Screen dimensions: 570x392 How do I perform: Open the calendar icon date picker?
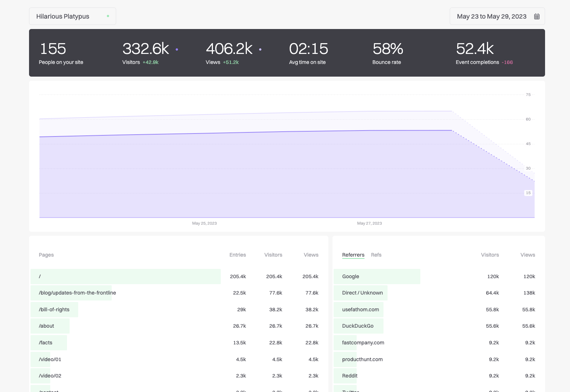pyautogui.click(x=536, y=16)
